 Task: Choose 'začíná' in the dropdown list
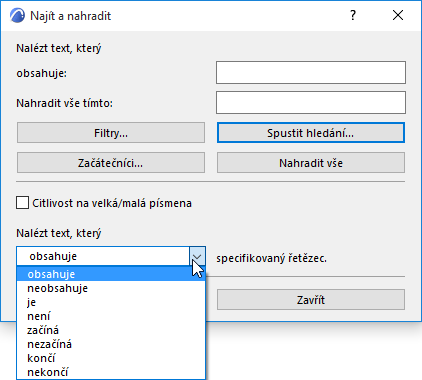pos(111,330)
